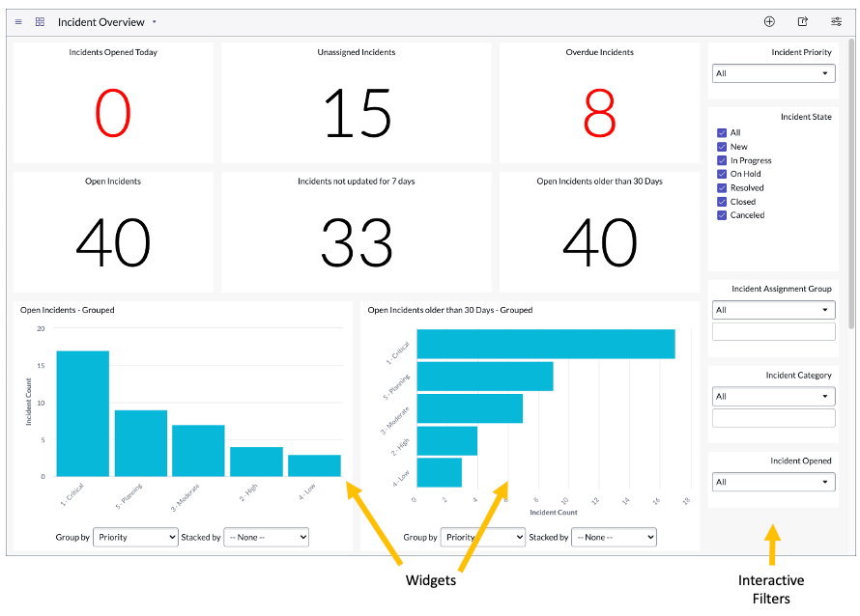
Task: Open the Incident Opened dropdown
Action: click(773, 482)
